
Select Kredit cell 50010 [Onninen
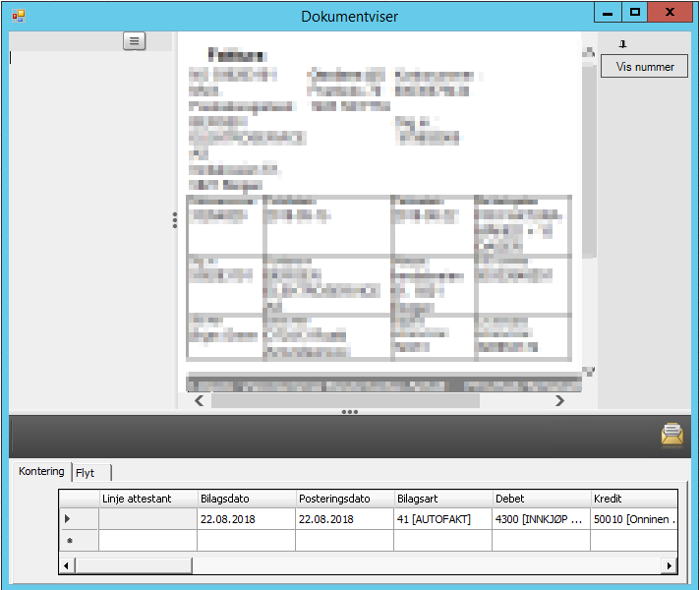[x=634, y=519]
